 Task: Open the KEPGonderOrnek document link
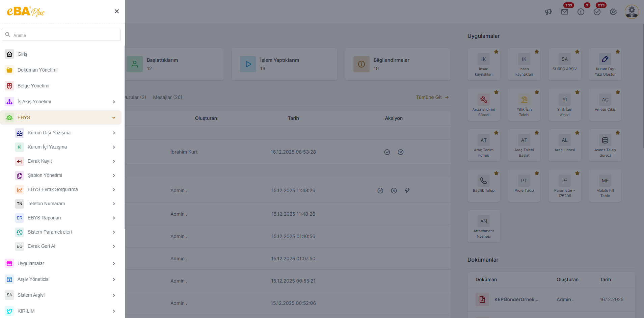click(516, 299)
